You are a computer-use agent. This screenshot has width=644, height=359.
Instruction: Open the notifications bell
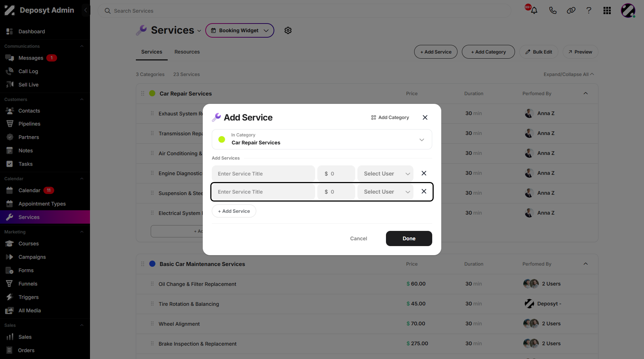click(534, 10)
